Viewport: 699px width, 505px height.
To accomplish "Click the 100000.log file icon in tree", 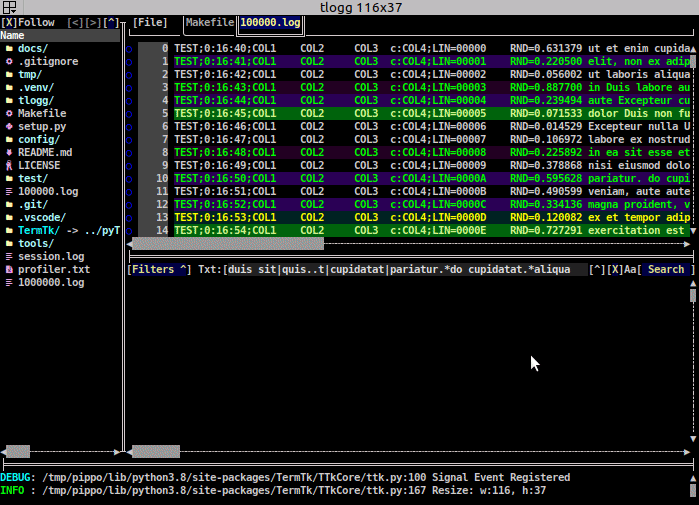I will coord(9,192).
